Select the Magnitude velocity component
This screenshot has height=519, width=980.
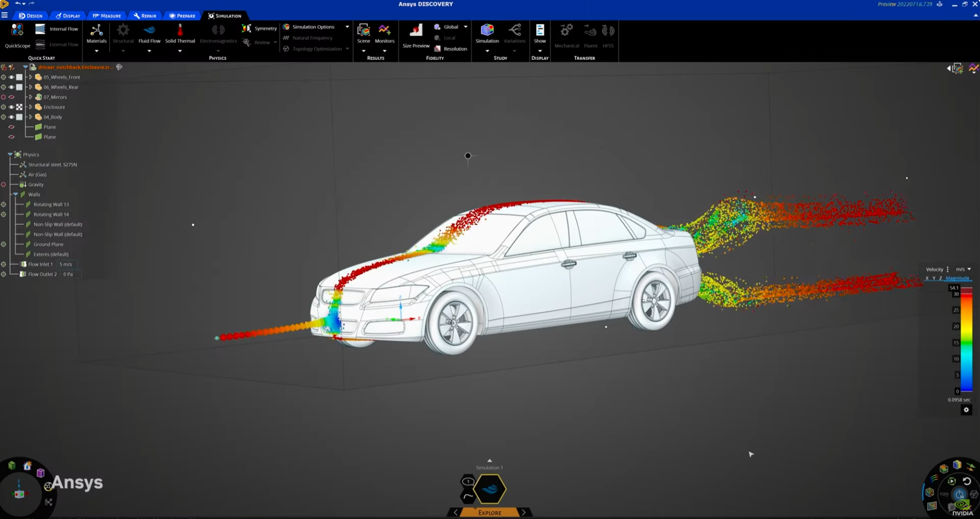958,278
